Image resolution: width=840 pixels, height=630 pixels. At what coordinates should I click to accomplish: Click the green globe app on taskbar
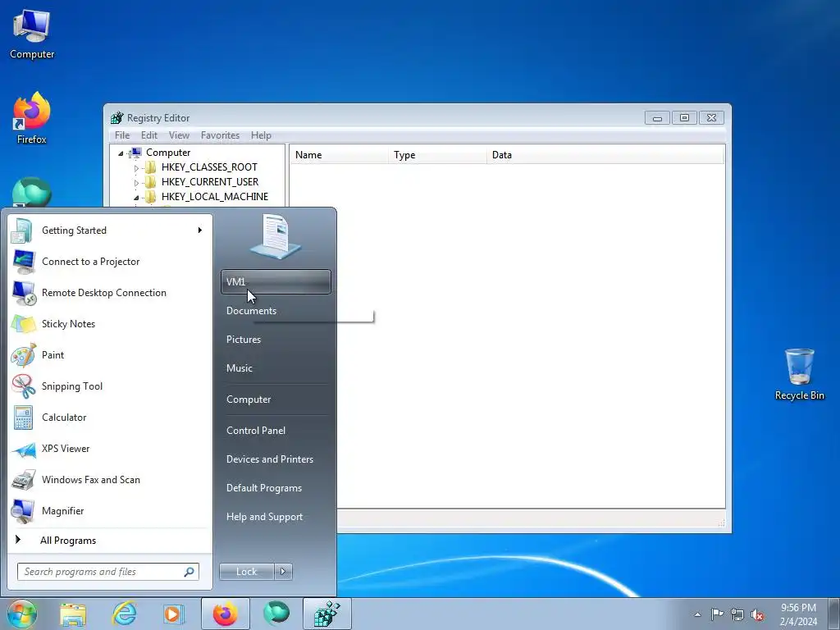pyautogui.click(x=276, y=614)
